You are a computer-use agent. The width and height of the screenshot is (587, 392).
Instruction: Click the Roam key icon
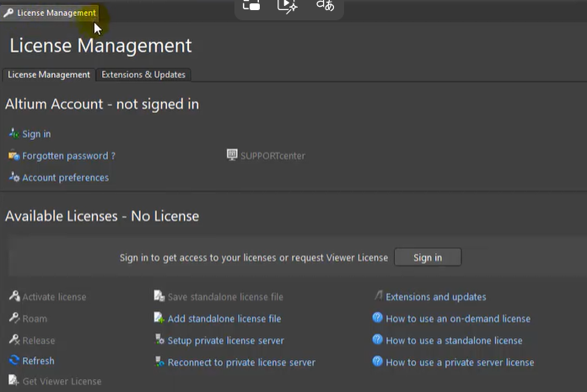pyautogui.click(x=14, y=318)
